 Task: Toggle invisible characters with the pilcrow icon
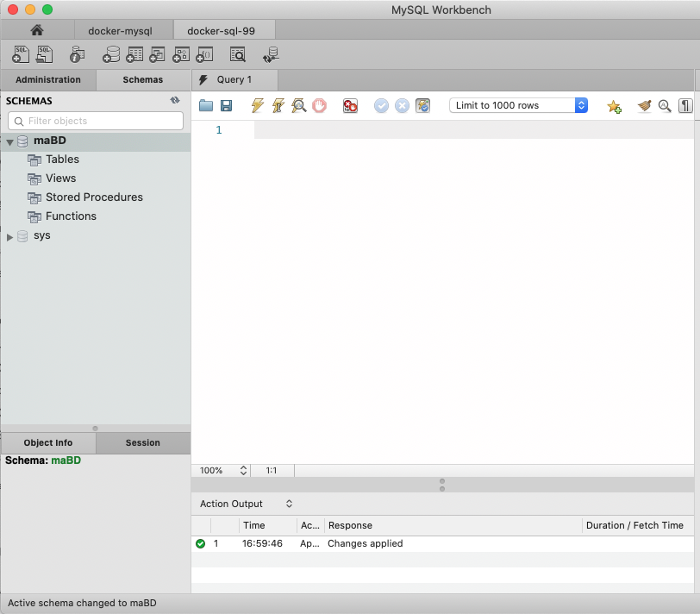point(685,105)
